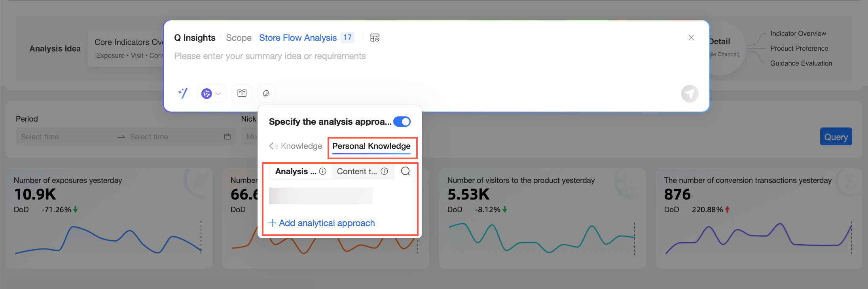Open the model selector dropdown
Screen dimensions: 868x289
coord(211,94)
